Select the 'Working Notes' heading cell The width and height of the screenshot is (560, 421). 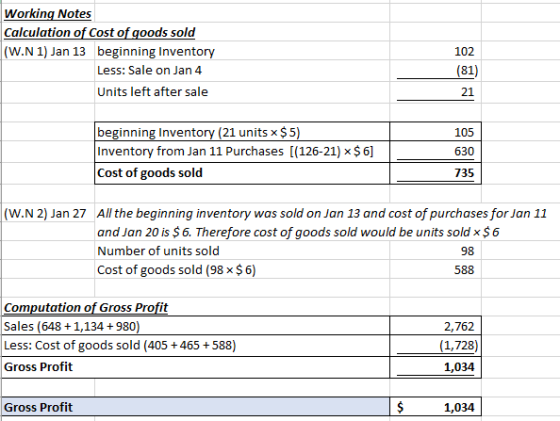point(48,14)
